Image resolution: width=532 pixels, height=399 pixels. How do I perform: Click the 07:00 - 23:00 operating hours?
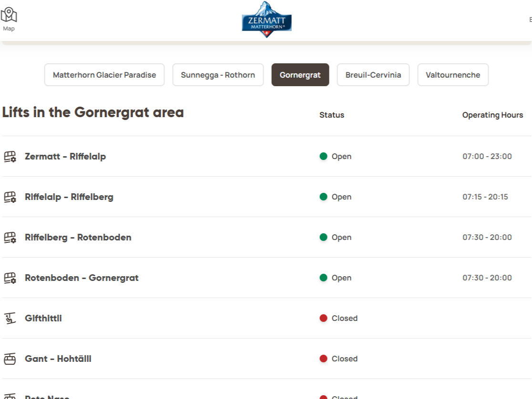tap(487, 156)
